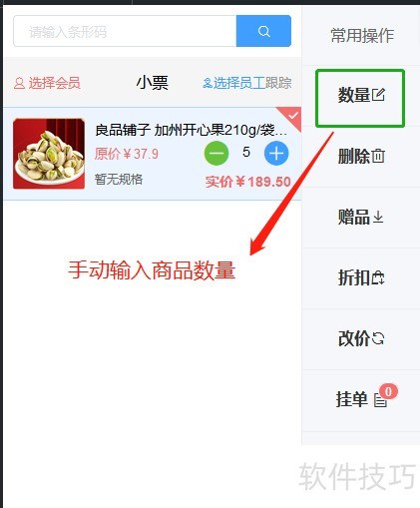Click the blue search magnifier button
This screenshot has width=420, height=508.
click(x=263, y=31)
